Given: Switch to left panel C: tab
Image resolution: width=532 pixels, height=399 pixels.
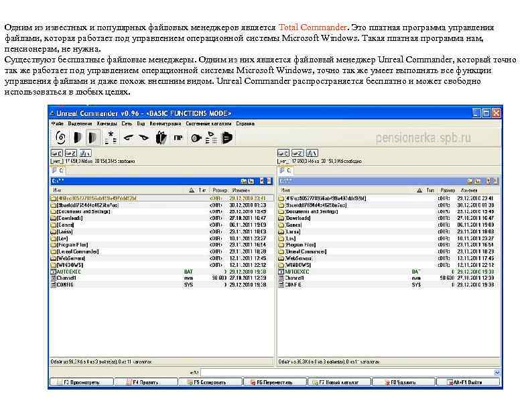Looking at the screenshot, I should click(58, 170).
